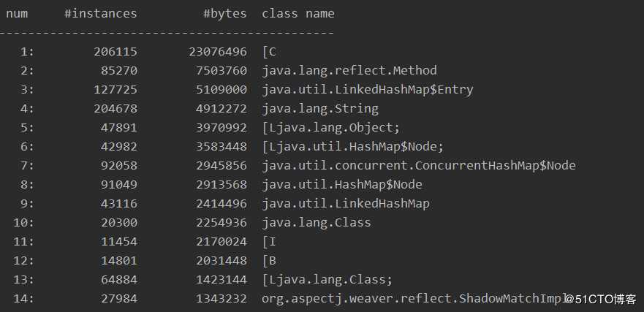Screen dimensions: 644x312
Task: Select the java.lang.String row text
Action: 319,109
